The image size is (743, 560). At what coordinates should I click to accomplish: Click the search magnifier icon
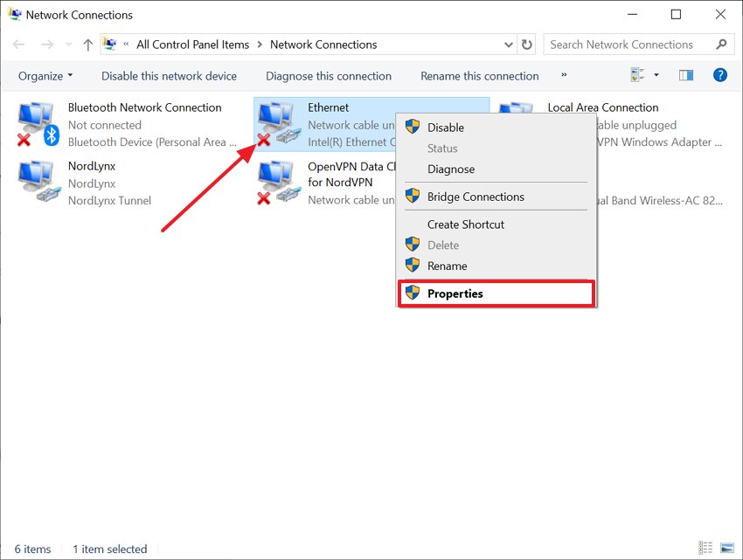(x=722, y=44)
